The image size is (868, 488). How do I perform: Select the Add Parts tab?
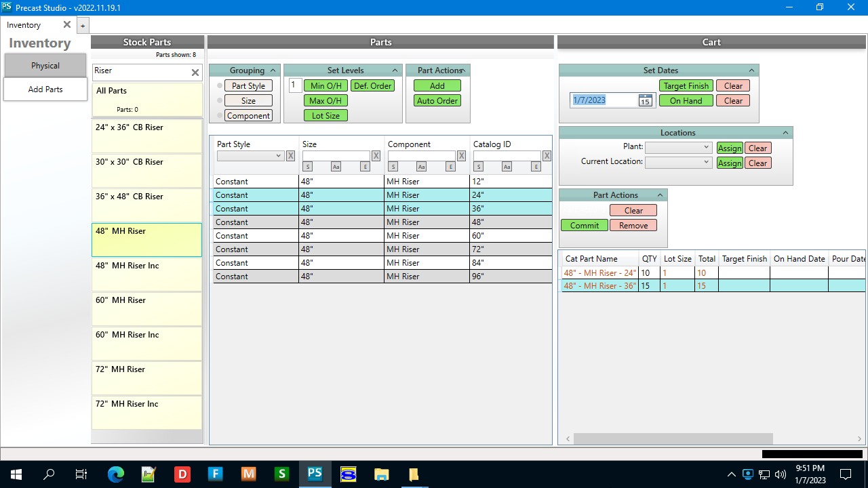pos(45,89)
